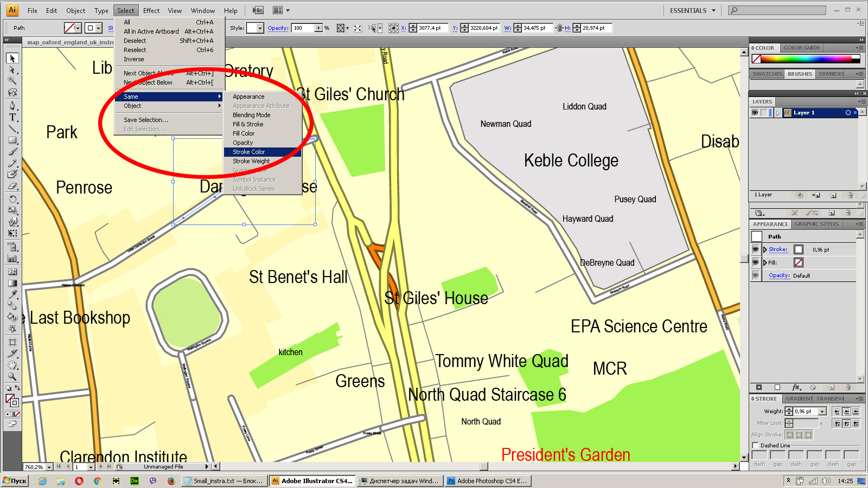
Task: Expand the Layer 1 disclosure triangle
Action: point(778,113)
